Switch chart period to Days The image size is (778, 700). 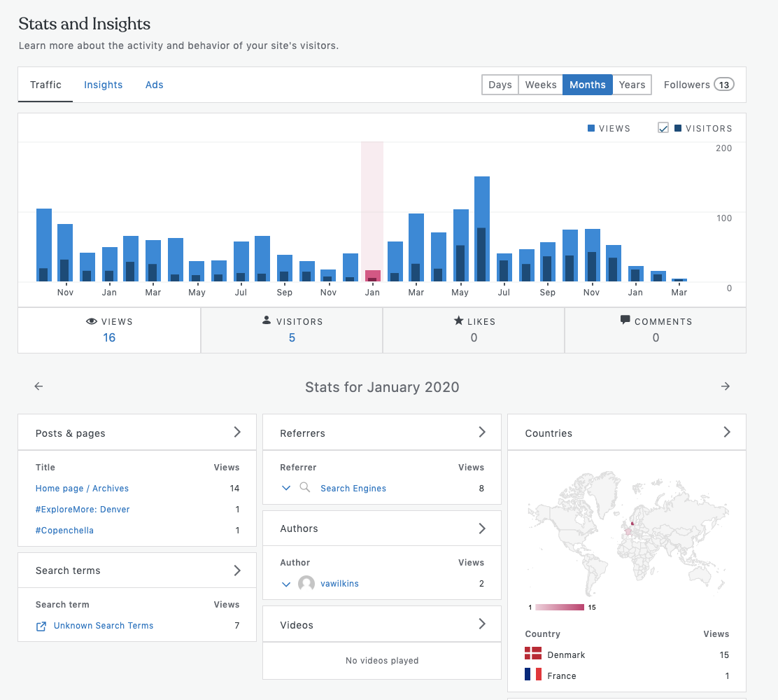coord(500,85)
